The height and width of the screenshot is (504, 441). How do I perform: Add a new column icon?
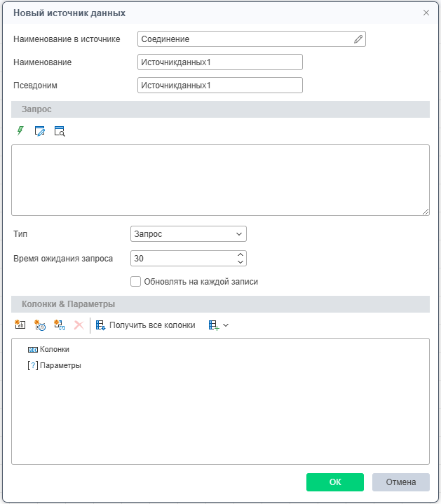[20, 325]
